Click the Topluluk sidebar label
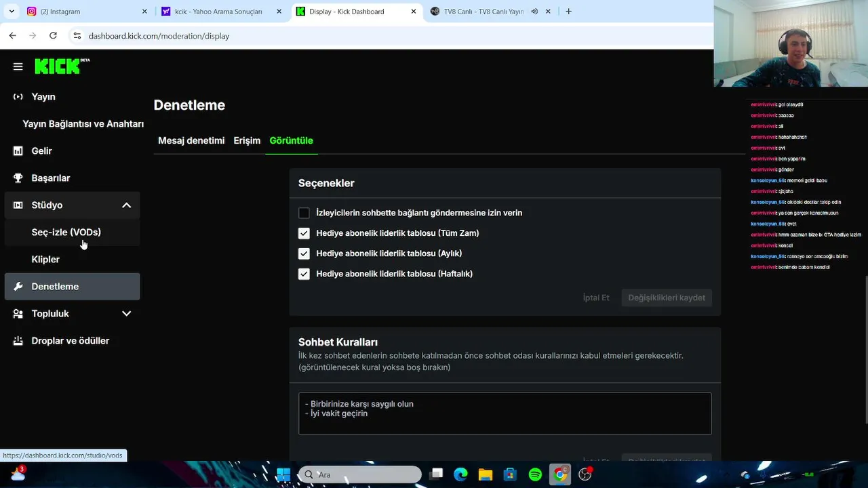The height and width of the screenshot is (488, 868). coord(50,314)
